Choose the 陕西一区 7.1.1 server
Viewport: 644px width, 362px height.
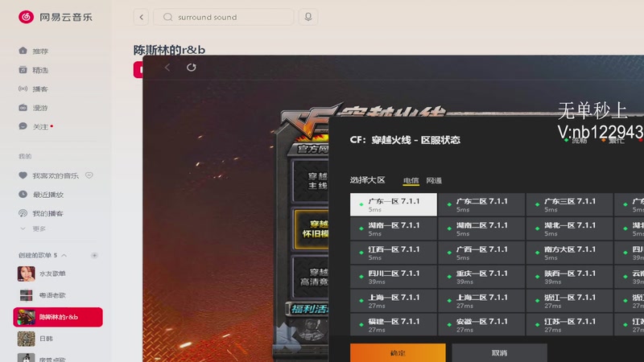pos(570,277)
